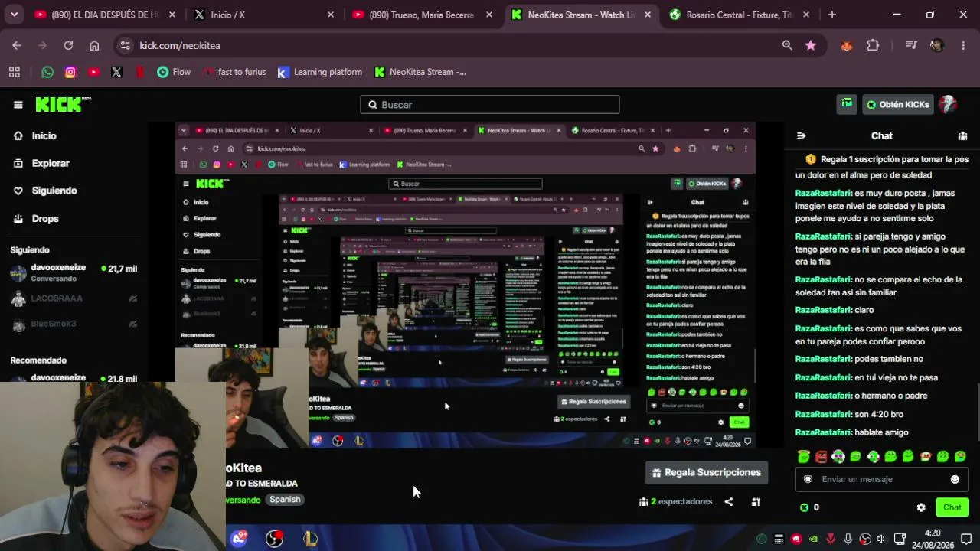Open WhatsApp bookmark icon
This screenshot has width=980, height=551.
pos(47,72)
